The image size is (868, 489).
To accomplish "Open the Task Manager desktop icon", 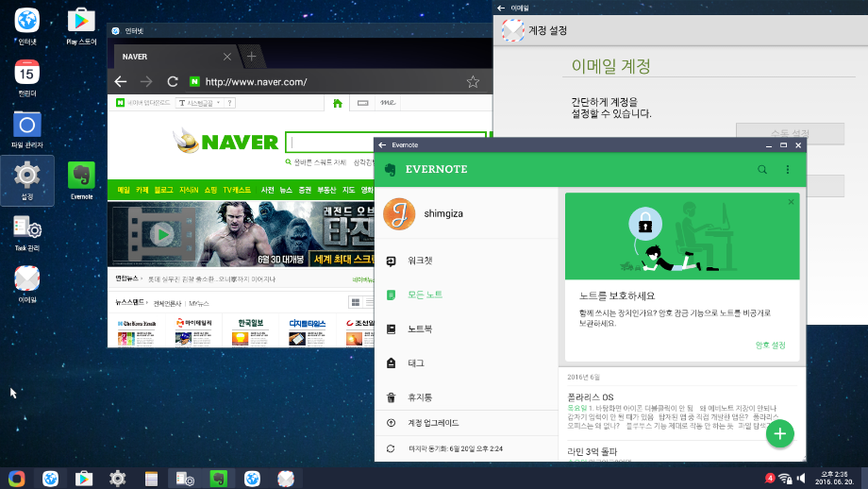I will pos(27,232).
